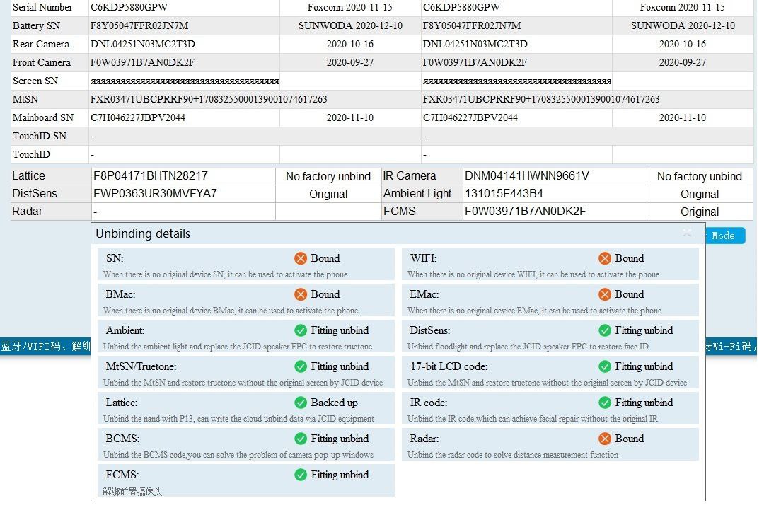The height and width of the screenshot is (532, 781).
Task: Click the ambient light truetone description text
Action: (x=238, y=347)
